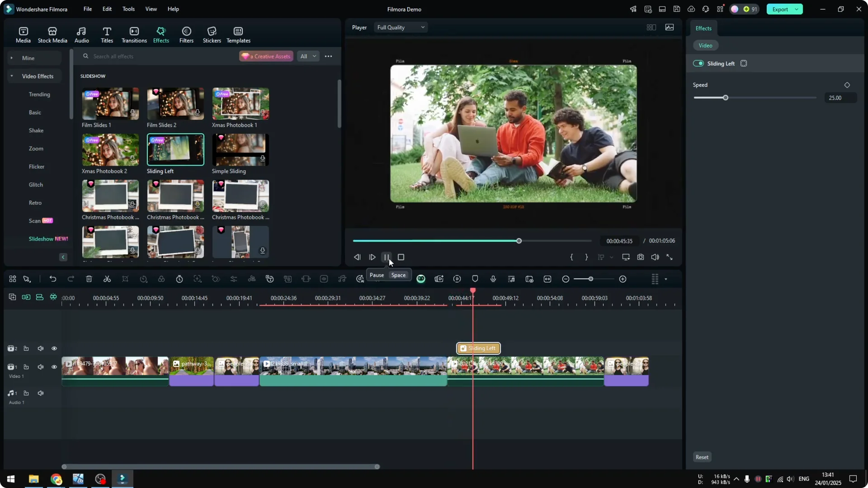868x488 pixels.
Task: Click the grid compare view icon in player
Action: point(651,28)
